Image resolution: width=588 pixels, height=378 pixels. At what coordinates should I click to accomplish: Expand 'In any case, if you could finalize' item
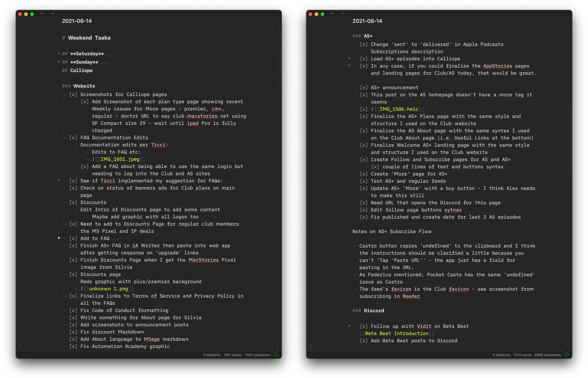[349, 66]
